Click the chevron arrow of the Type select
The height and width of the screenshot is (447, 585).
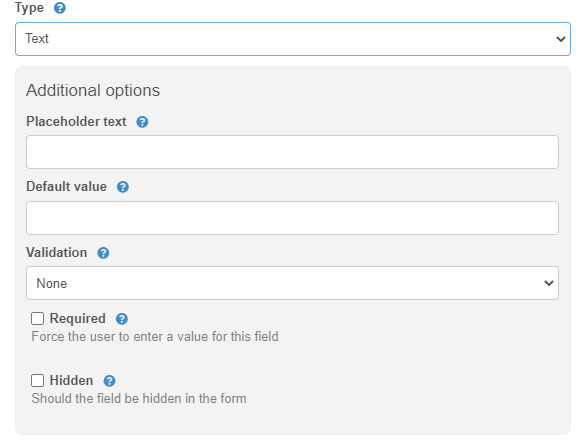coord(560,39)
